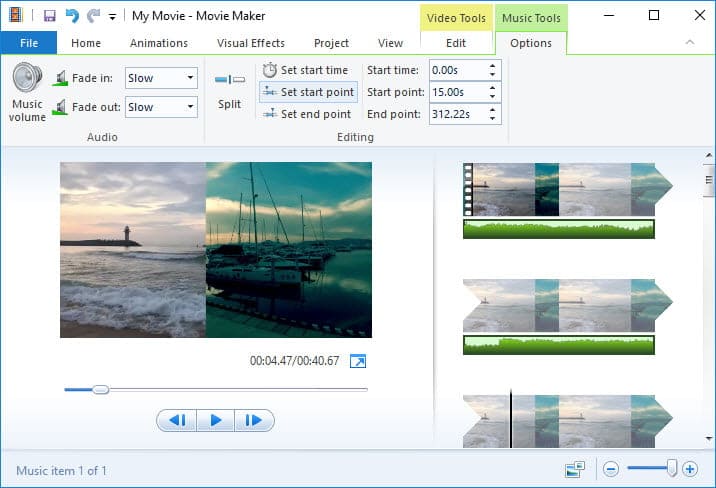Image resolution: width=716 pixels, height=488 pixels.
Task: Expand the Fade out speed dropdown
Action: [x=190, y=107]
